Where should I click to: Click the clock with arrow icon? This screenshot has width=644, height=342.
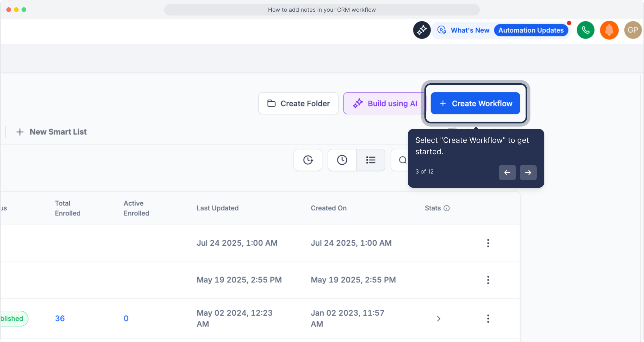click(308, 160)
